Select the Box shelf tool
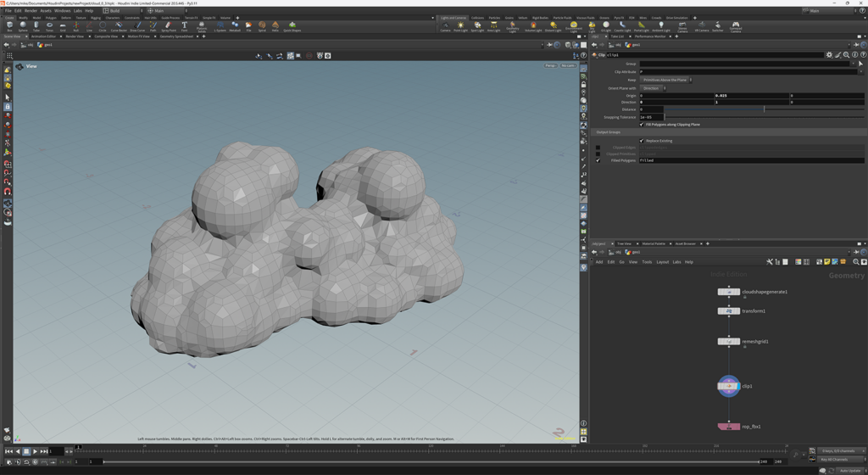Screen dimensions: 868x475 point(9,26)
